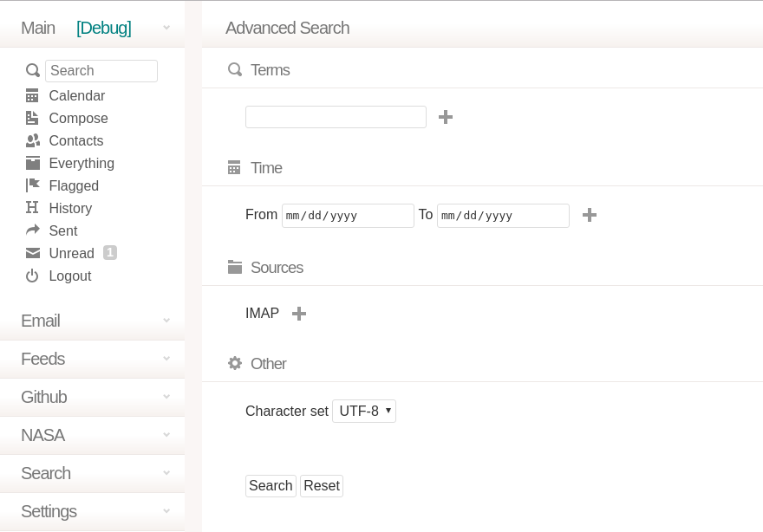The image size is (763, 532).
Task: Add another time range with plus icon
Action: click(x=590, y=215)
